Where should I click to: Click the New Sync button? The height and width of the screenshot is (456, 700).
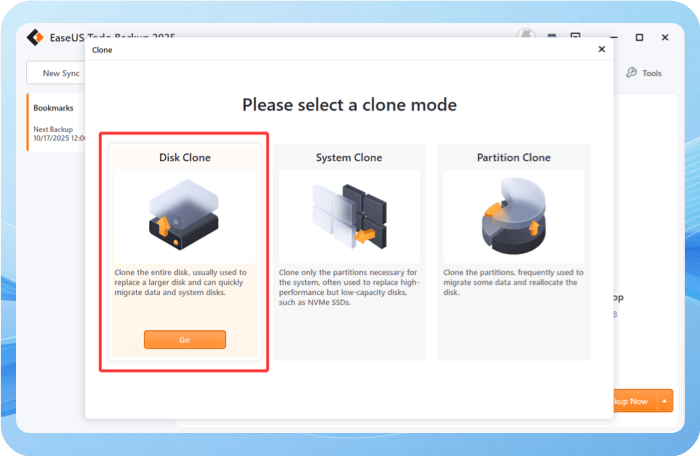[56, 73]
